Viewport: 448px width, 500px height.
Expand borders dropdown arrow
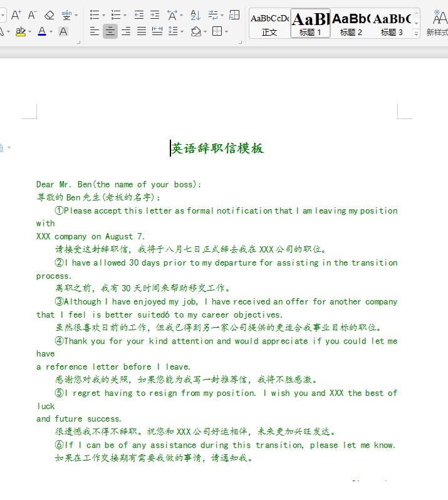[226, 31]
